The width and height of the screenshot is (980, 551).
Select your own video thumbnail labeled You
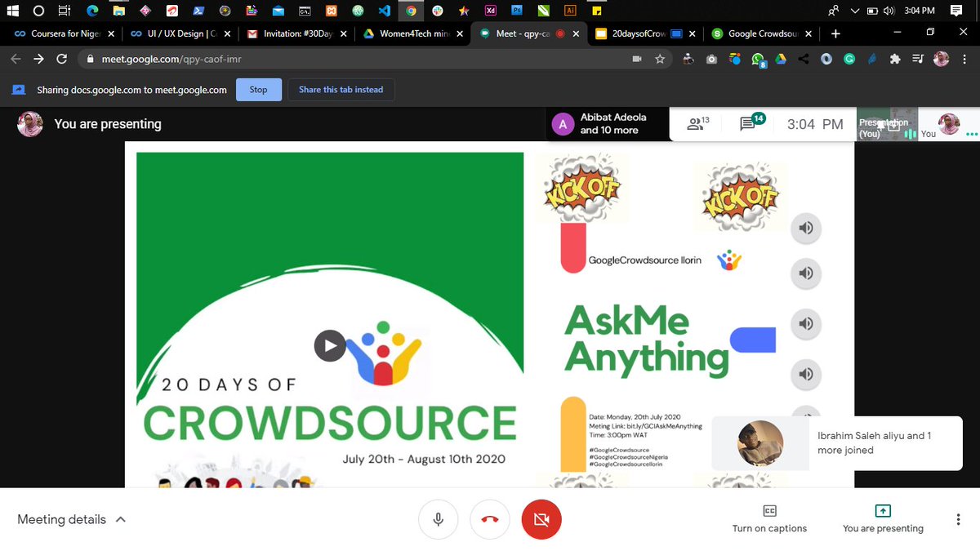click(x=947, y=124)
